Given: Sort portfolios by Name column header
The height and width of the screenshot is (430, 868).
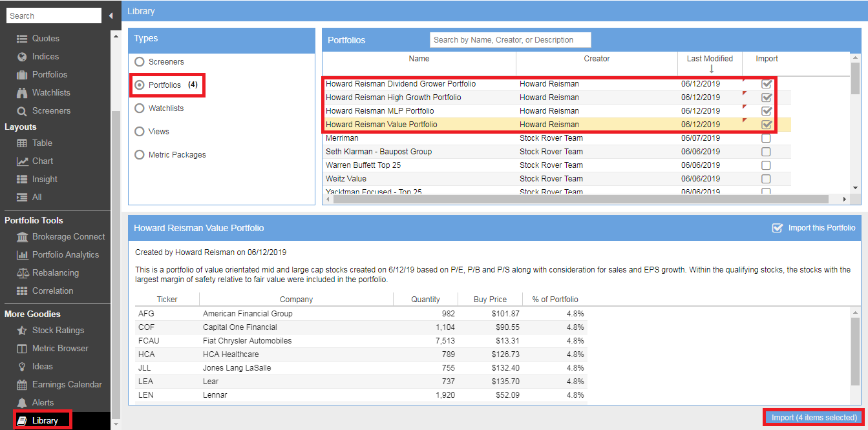Looking at the screenshot, I should [x=419, y=63].
